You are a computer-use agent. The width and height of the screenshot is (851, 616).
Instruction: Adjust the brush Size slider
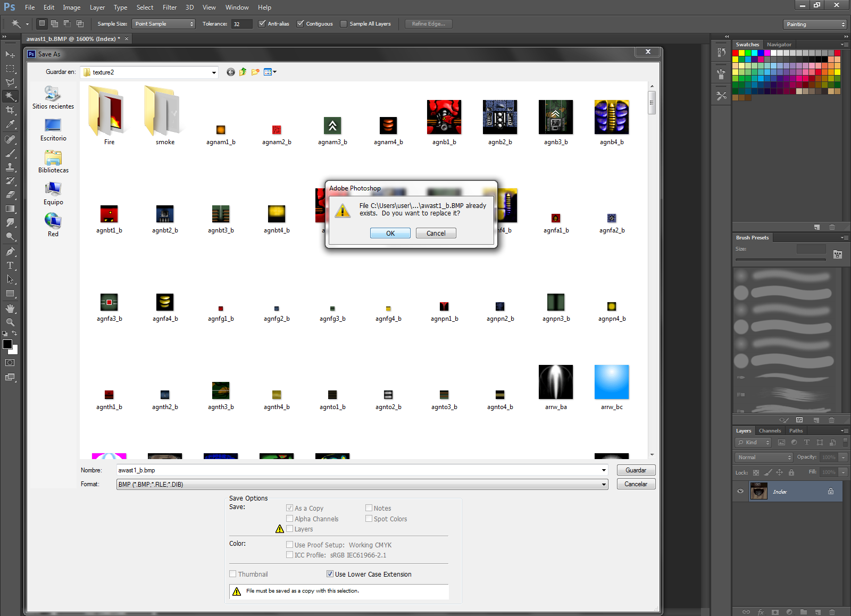[781, 260]
